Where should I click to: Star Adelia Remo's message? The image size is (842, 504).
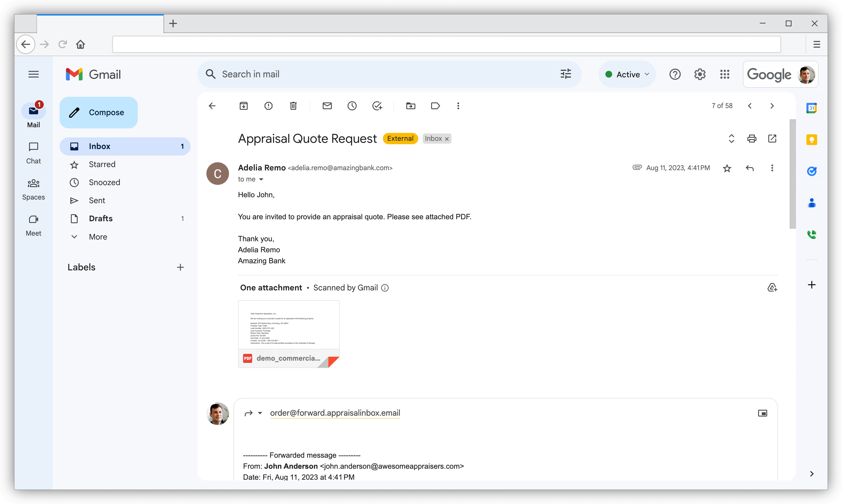click(727, 168)
